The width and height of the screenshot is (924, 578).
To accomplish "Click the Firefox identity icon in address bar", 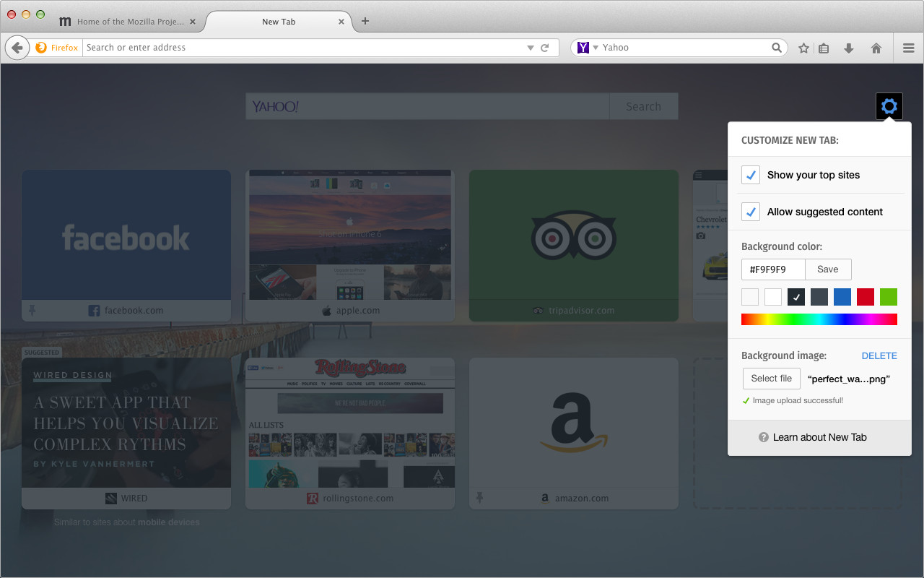I will pos(41,48).
